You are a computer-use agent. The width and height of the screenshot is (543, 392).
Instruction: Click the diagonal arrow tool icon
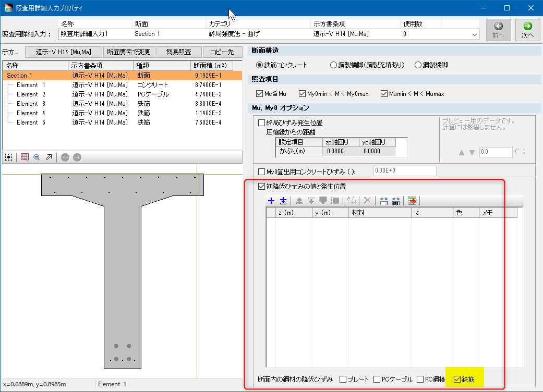click(49, 157)
